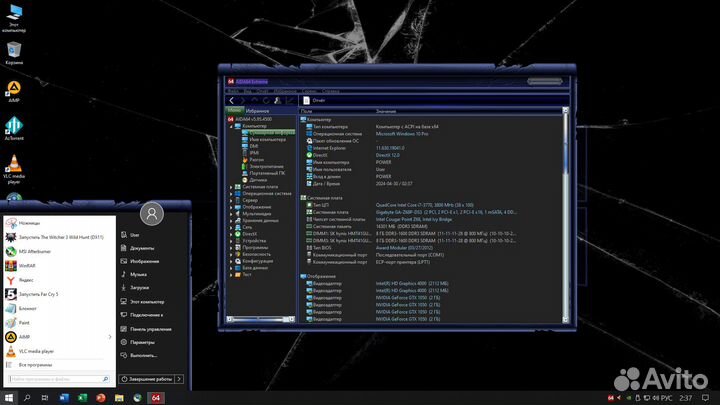720x405 pixels.
Task: Click the refresh icon in AIDA64 toolbar
Action: (266, 100)
